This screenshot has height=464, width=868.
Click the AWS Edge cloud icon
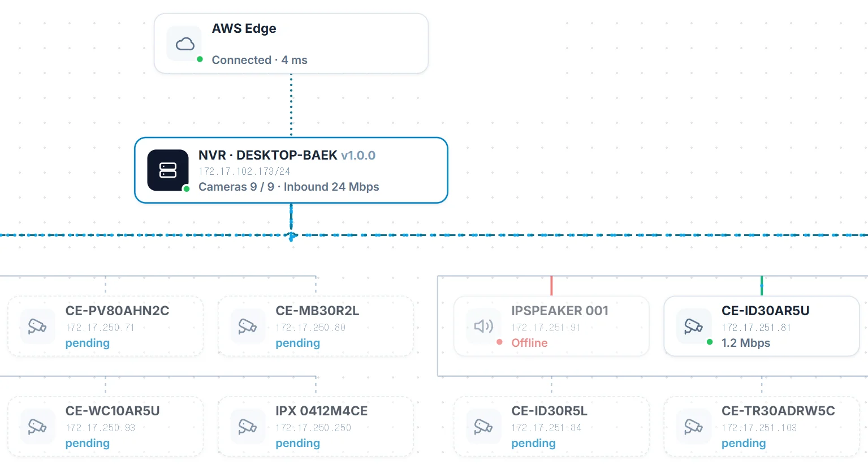185,44
